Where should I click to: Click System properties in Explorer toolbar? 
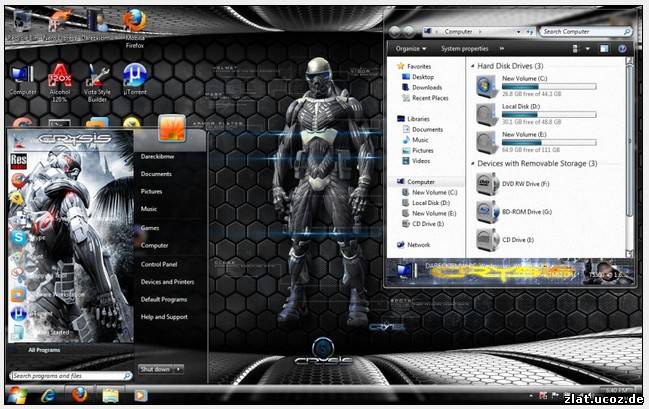point(464,49)
